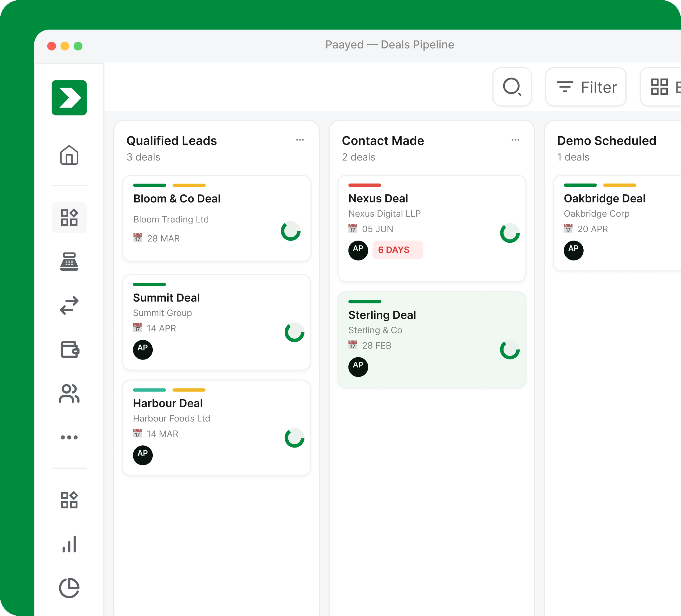
Task: Select the highlighted Deals pipeline sidebar icon
Action: tap(69, 217)
